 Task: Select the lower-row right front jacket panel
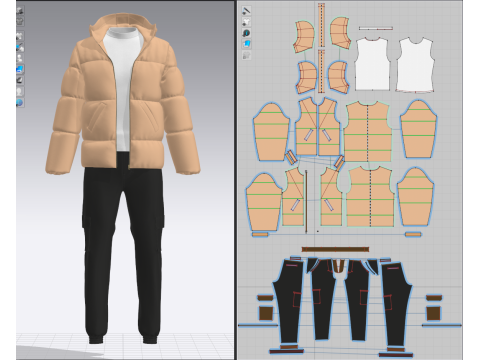331,197
